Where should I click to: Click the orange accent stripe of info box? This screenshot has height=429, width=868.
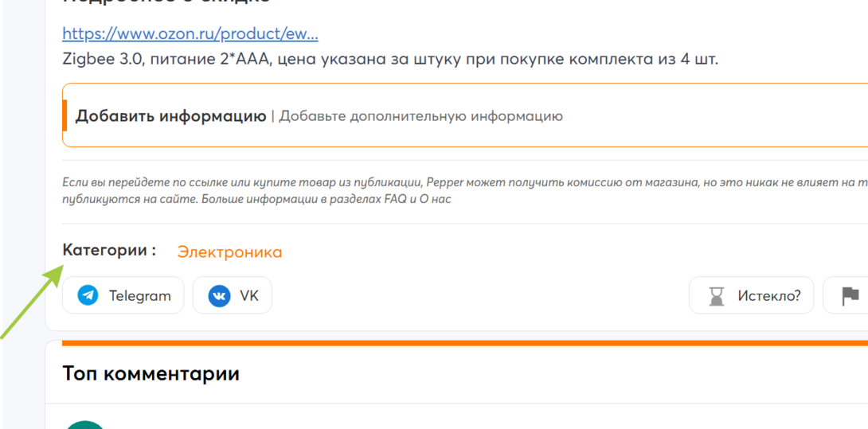[x=65, y=115]
